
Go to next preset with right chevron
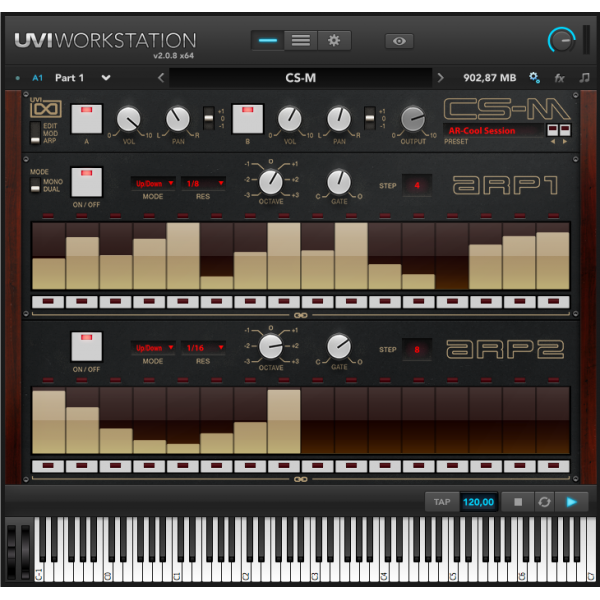(x=440, y=78)
